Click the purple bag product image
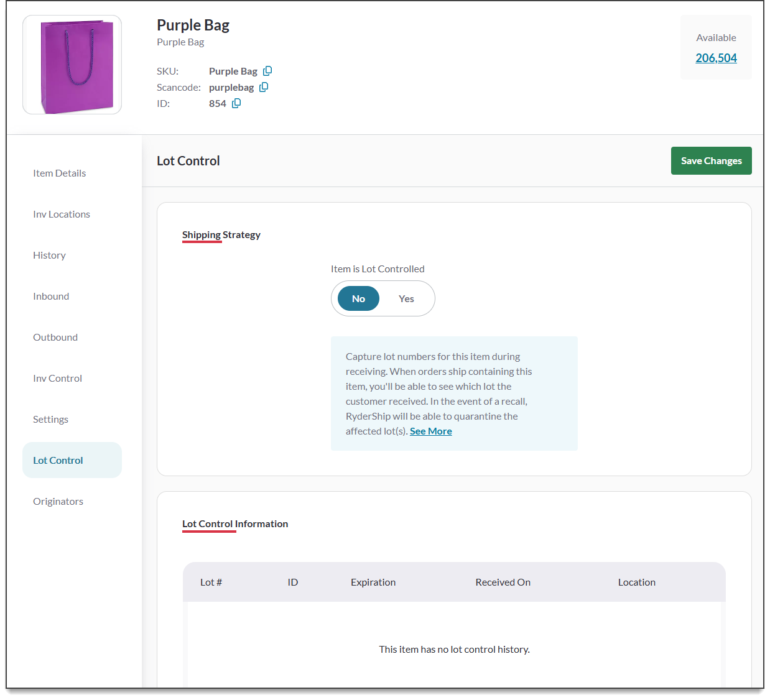The image size is (770, 700). tap(72, 65)
